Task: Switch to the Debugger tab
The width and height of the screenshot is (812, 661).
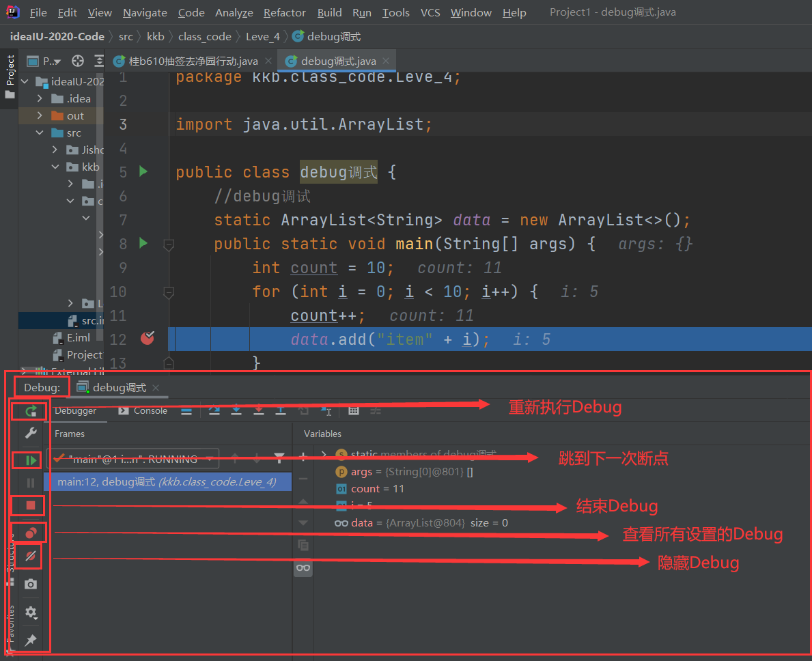Action: coord(76,410)
